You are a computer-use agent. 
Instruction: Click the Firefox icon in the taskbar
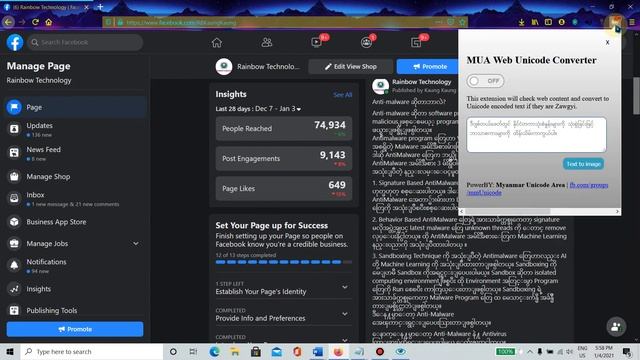pyautogui.click(x=338, y=351)
